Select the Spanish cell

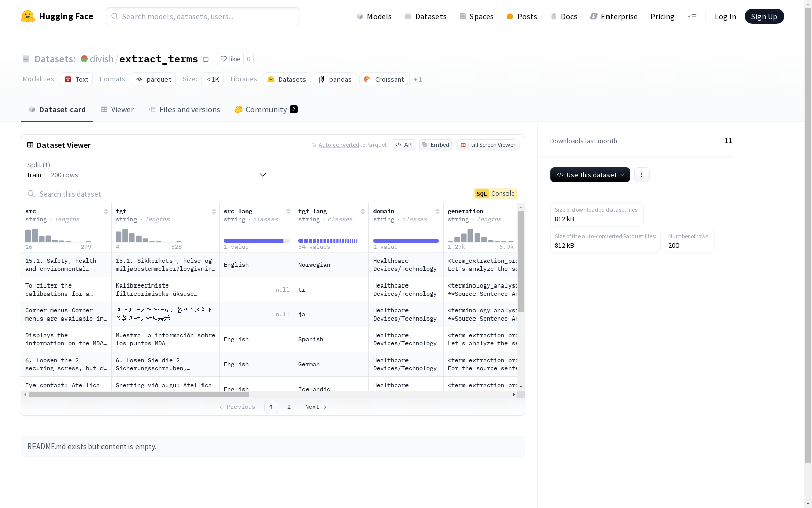coord(331,339)
